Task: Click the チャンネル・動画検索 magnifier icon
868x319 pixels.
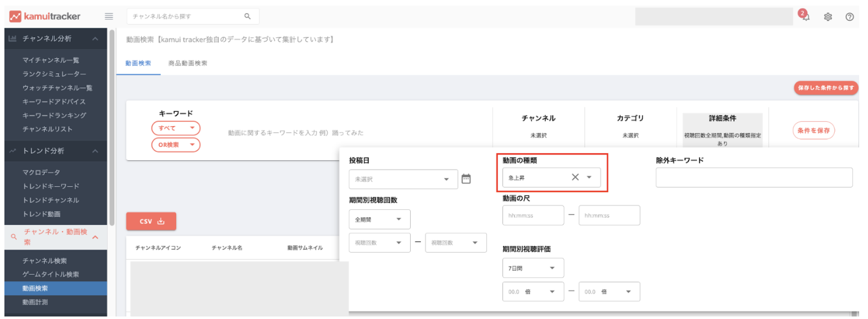Action: point(14,236)
